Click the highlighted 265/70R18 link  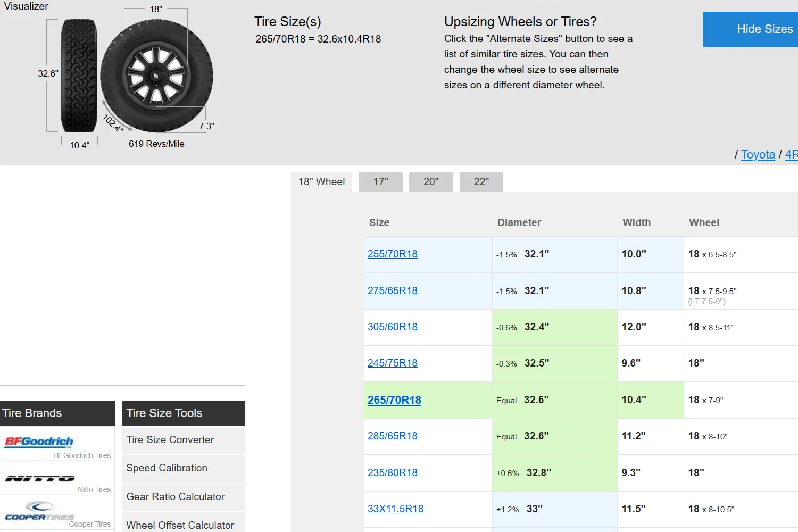394,400
